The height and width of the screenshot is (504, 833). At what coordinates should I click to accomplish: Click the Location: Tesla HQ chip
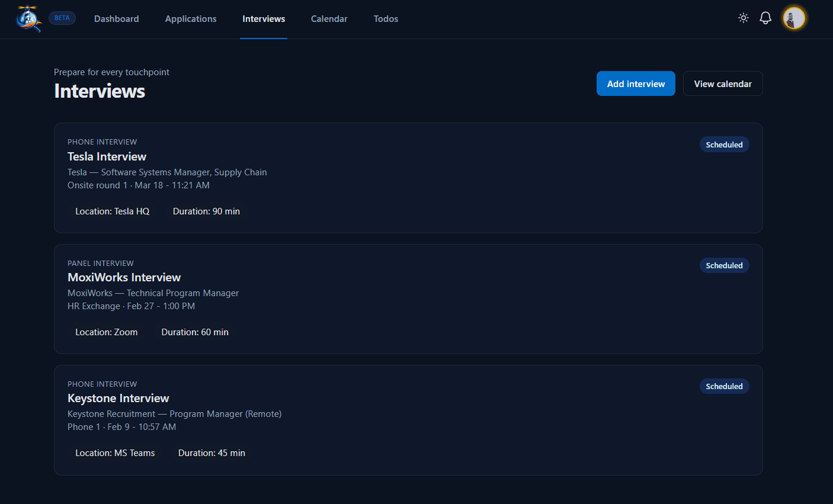tap(113, 211)
